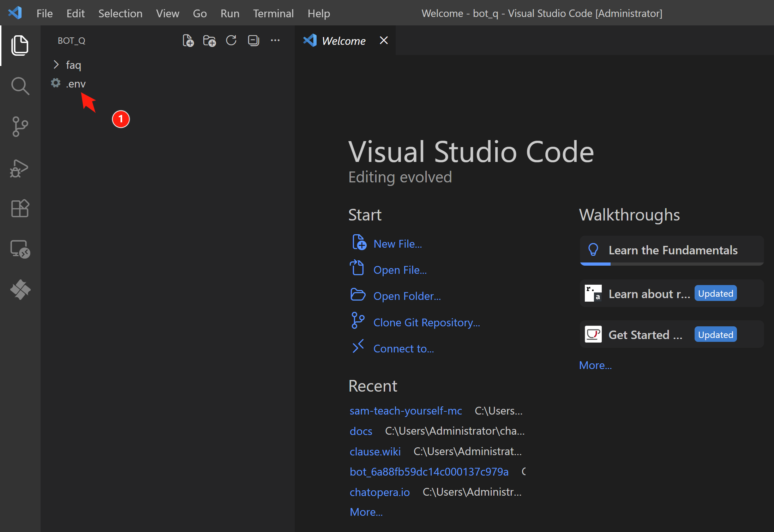Show more walkthroughs

coord(596,365)
